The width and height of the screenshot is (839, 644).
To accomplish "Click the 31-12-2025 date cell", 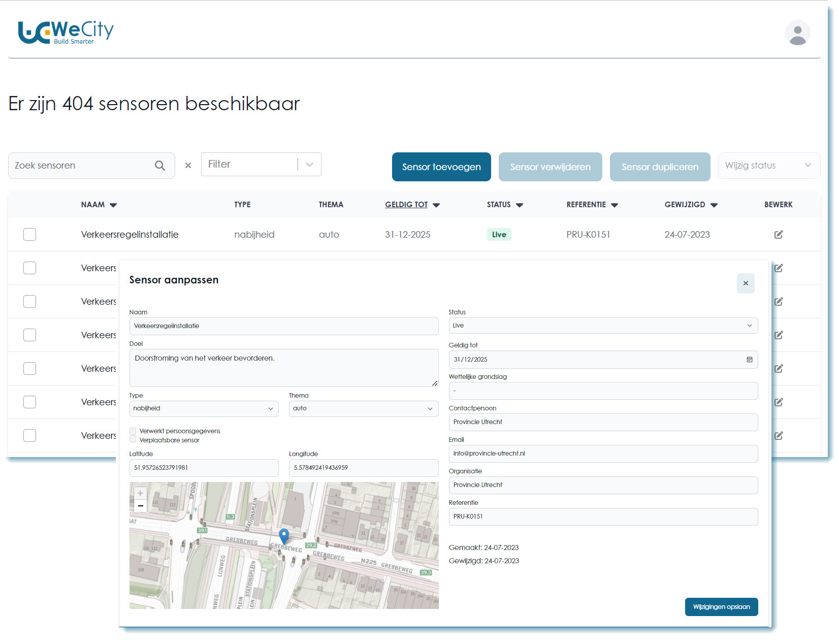I will pos(407,234).
